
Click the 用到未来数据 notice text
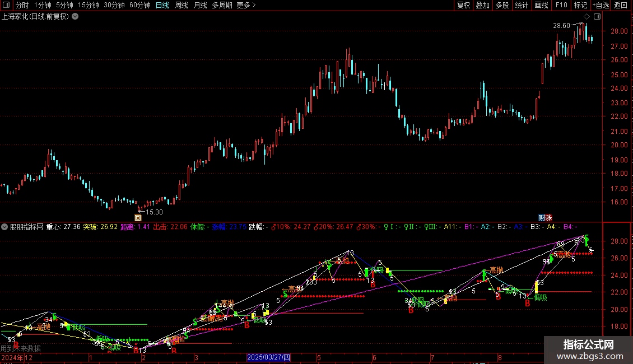point(21,348)
